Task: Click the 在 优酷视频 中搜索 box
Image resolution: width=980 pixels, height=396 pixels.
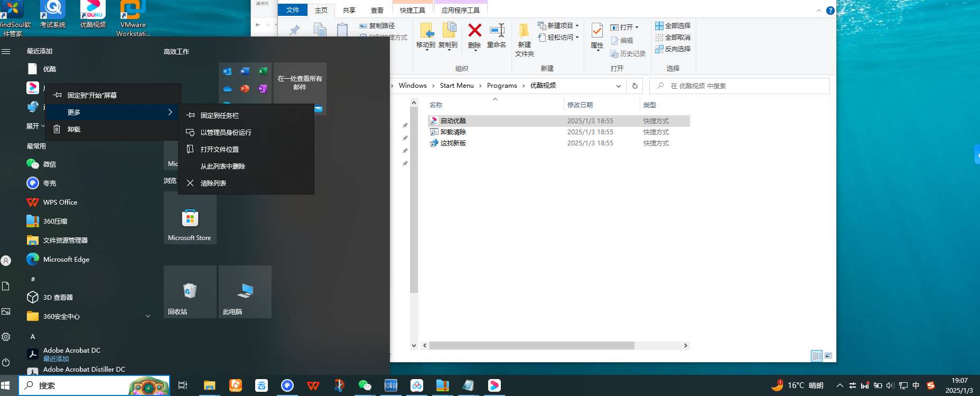Action: [x=740, y=86]
